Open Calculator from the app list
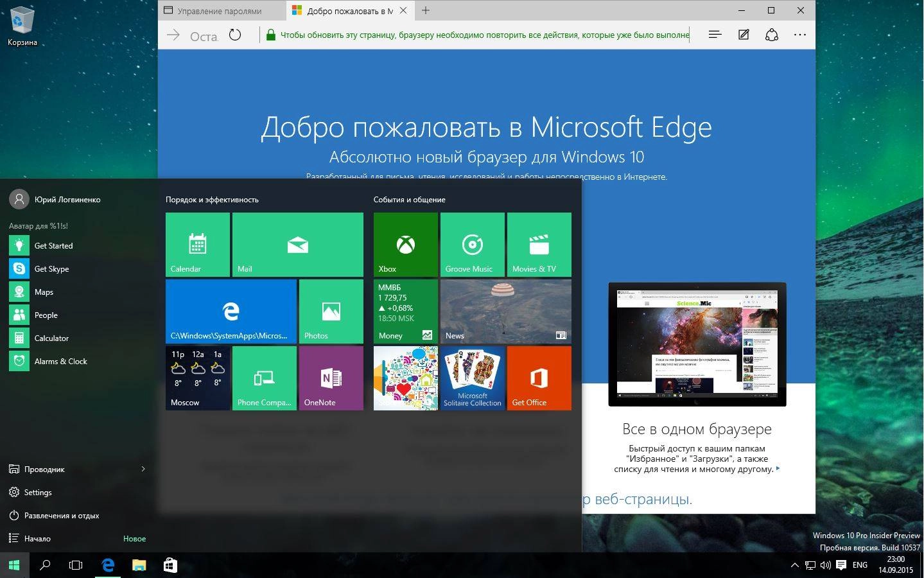Viewport: 924px width, 578px height. (77, 338)
